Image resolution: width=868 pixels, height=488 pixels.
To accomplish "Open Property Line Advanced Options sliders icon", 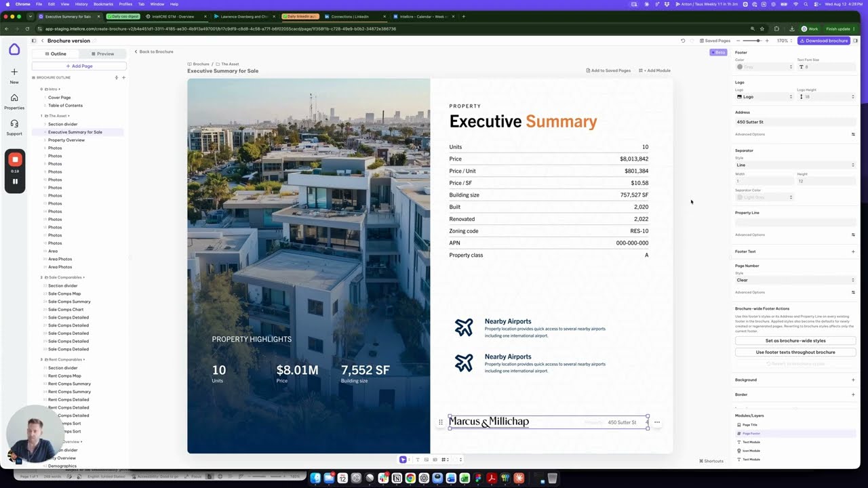I will [853, 235].
